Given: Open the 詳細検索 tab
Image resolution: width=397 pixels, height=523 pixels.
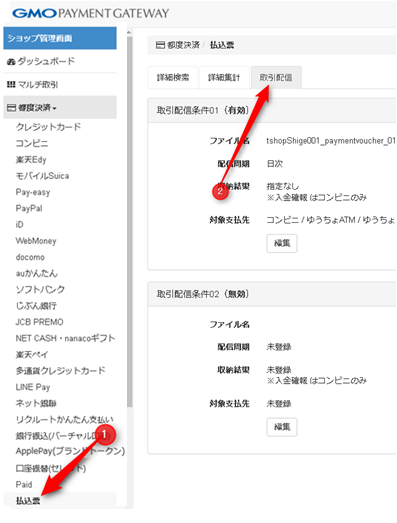Looking at the screenshot, I should (173, 78).
